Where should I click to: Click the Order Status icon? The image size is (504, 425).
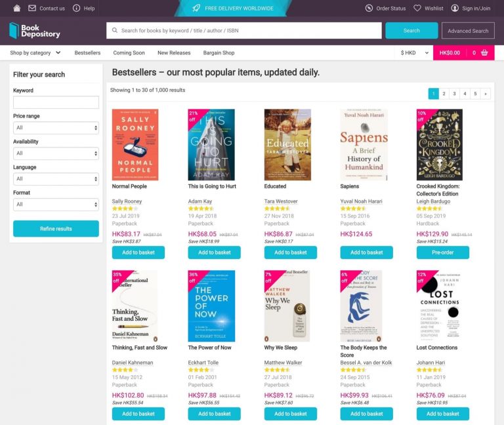(x=369, y=8)
